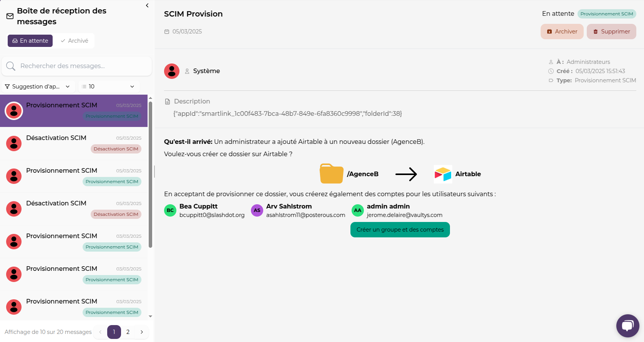Delete message with Supprimer button
The image size is (644, 342).
611,32
